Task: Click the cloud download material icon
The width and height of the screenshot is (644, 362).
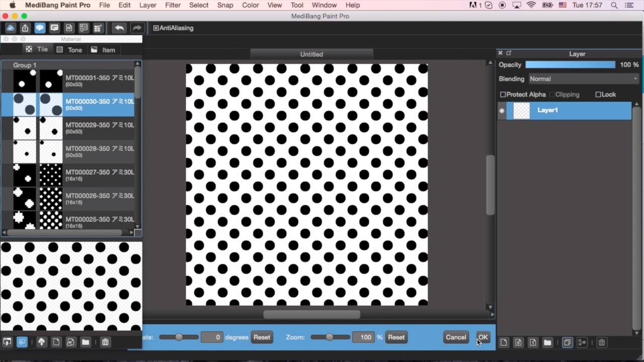Action: click(41, 342)
